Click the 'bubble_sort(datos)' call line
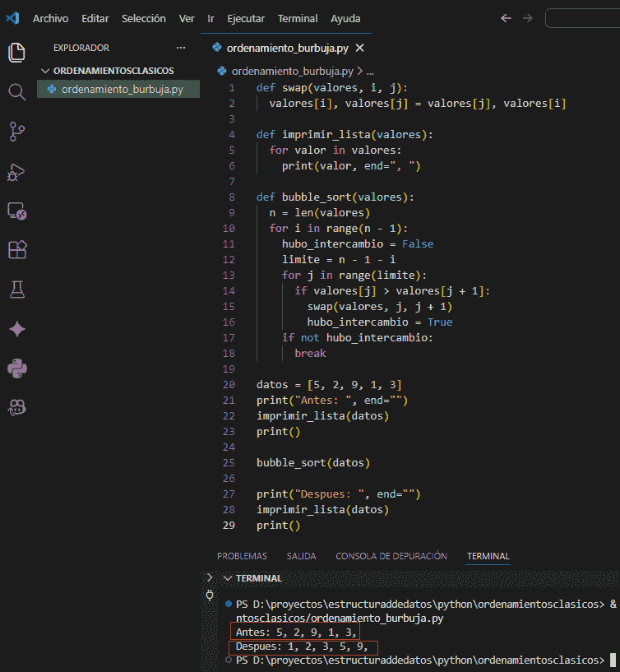The width and height of the screenshot is (620, 672). point(313,462)
